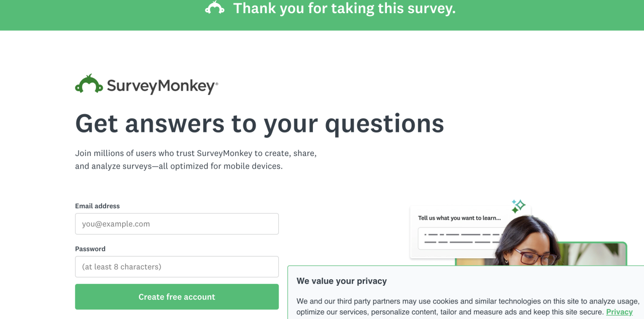
Task: Click the "Tell us what you want to learn" card title
Action: [x=459, y=218]
